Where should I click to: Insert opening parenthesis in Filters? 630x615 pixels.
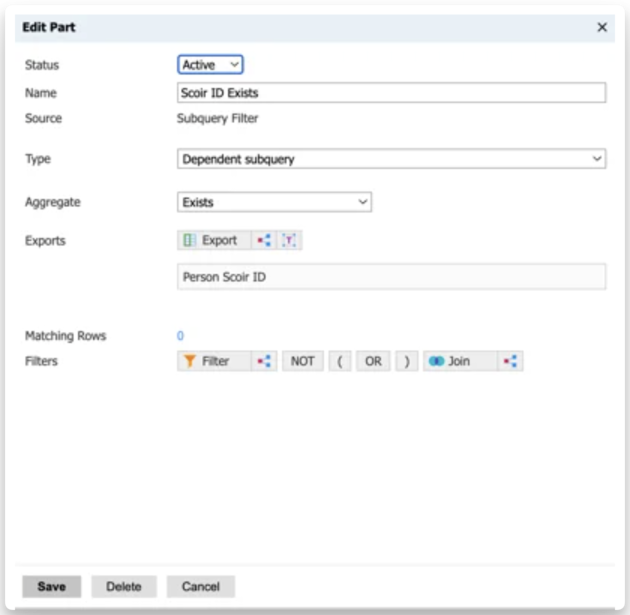click(340, 361)
